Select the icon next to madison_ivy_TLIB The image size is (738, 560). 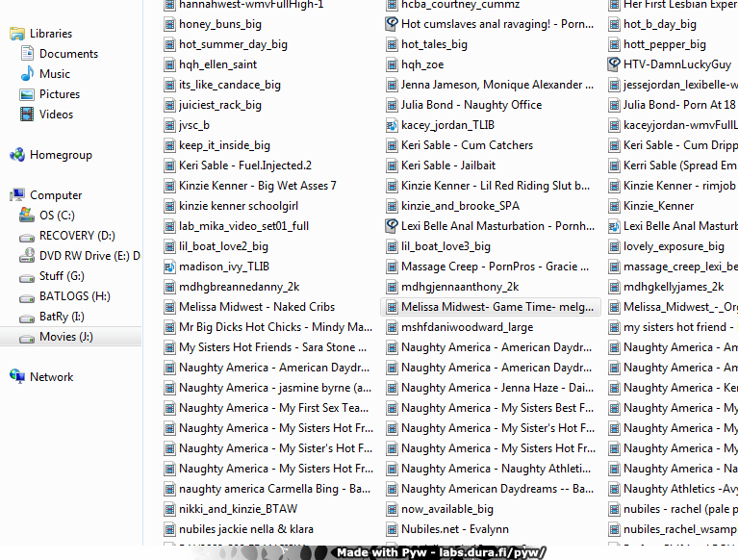point(169,267)
